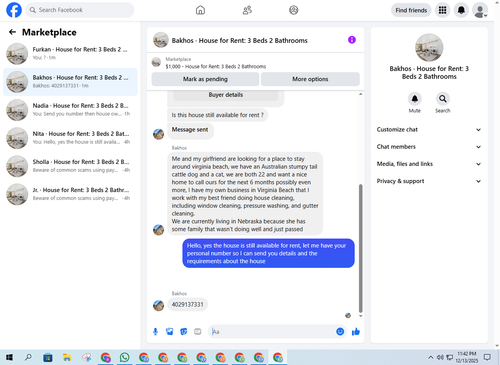Open the $1,000 House for Rent listing link

point(216,66)
